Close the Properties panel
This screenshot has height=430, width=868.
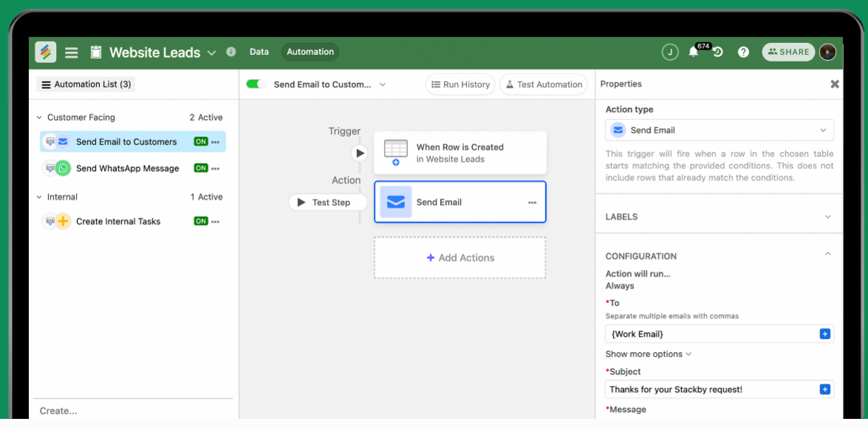[835, 84]
